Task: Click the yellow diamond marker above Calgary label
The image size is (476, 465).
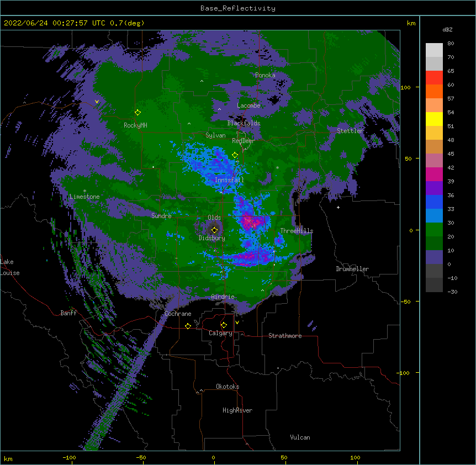Action: point(224,325)
